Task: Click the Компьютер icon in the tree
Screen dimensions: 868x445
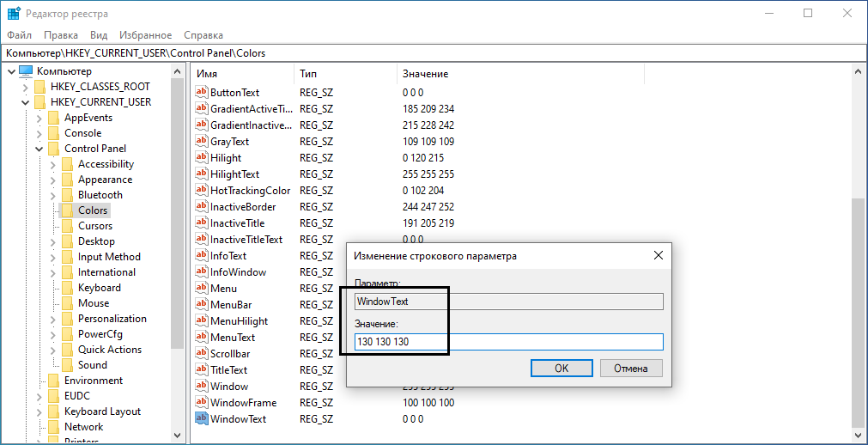Action: pos(25,71)
